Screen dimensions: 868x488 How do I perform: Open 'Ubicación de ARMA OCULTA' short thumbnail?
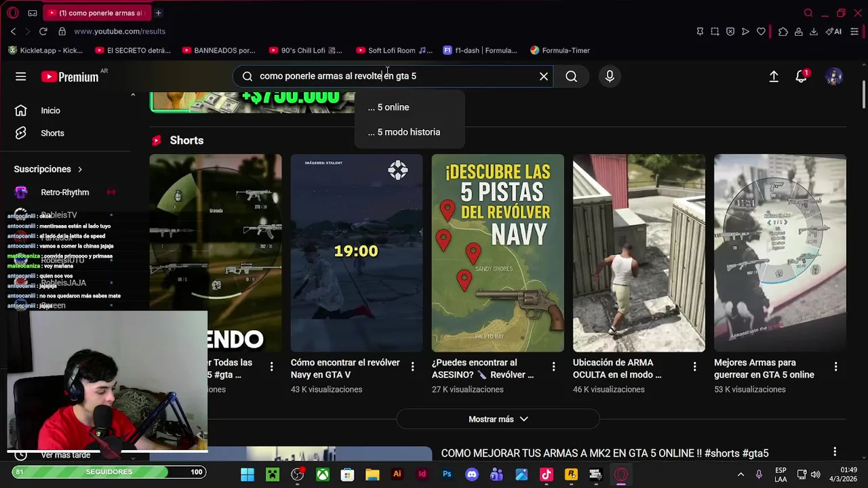tap(638, 253)
